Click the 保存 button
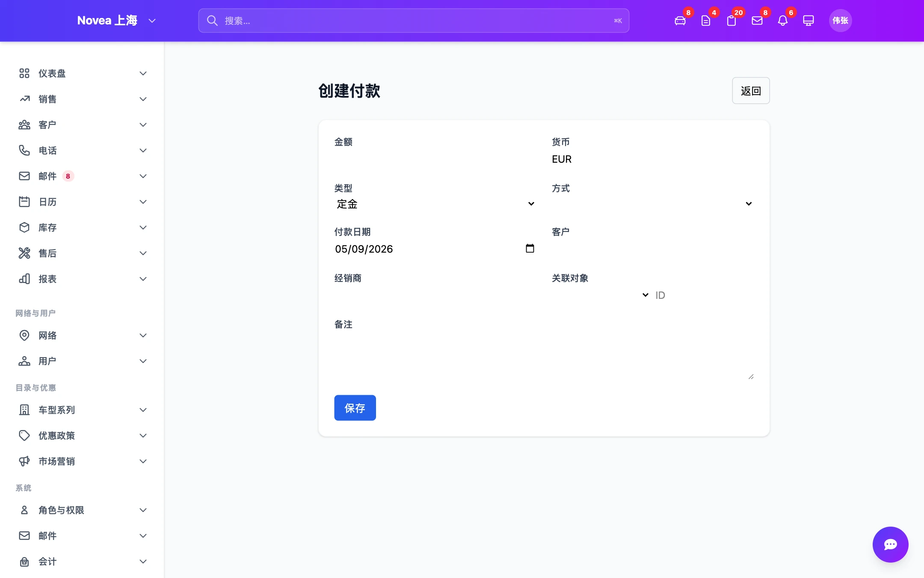924x578 pixels. tap(355, 408)
